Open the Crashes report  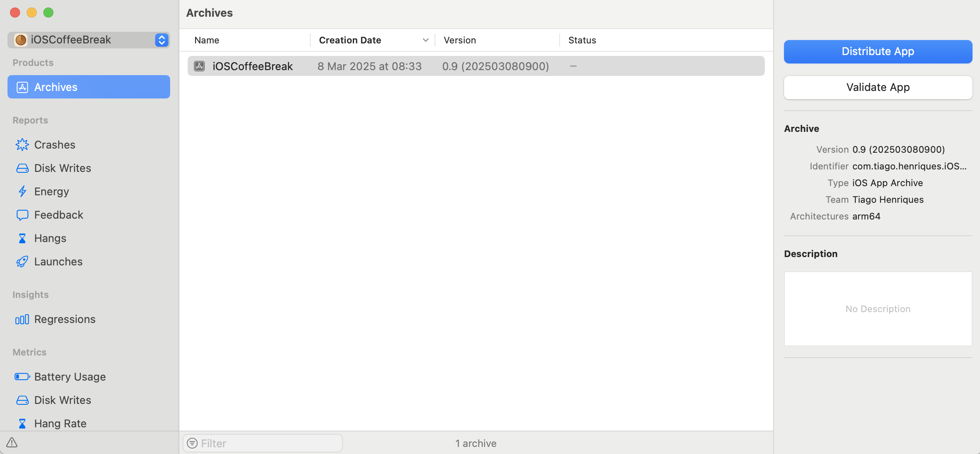[x=55, y=144]
